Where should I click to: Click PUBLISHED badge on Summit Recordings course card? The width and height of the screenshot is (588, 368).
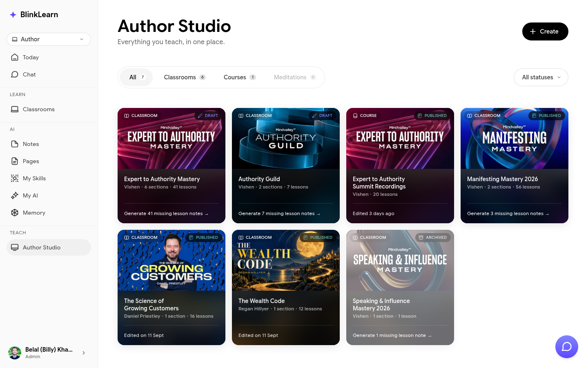point(432,116)
